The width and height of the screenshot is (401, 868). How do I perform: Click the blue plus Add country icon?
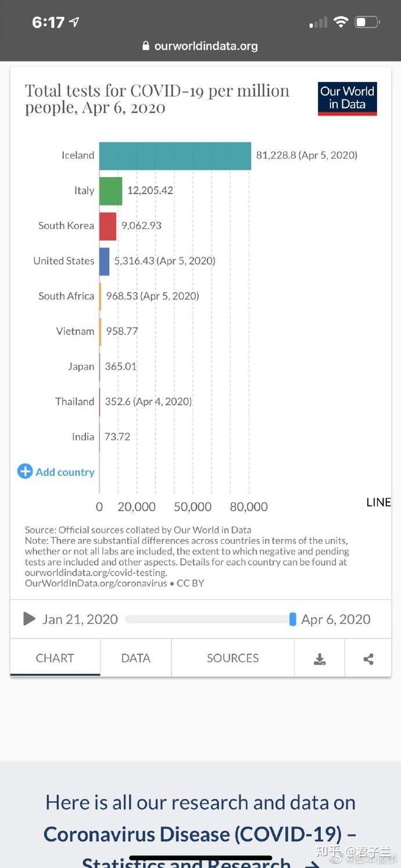(x=25, y=471)
